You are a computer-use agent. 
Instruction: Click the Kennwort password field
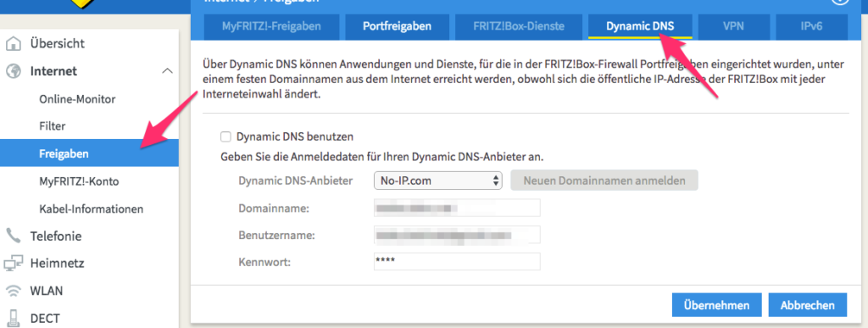pyautogui.click(x=457, y=262)
